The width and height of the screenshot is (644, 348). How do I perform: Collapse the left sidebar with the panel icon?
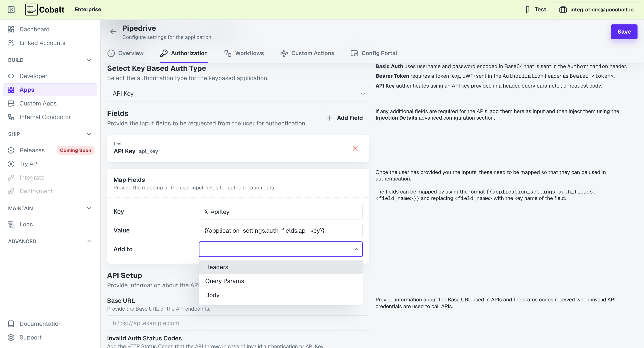point(11,9)
